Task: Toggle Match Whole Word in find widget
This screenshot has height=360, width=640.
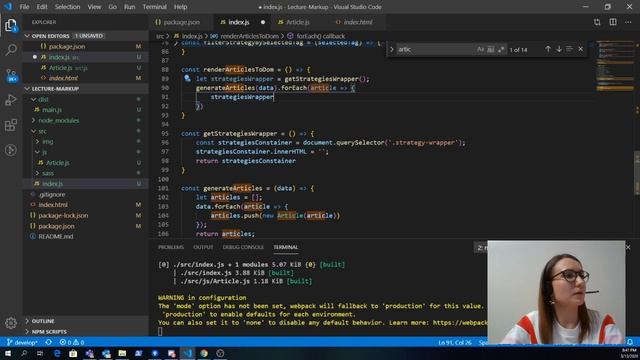Action: [491, 49]
